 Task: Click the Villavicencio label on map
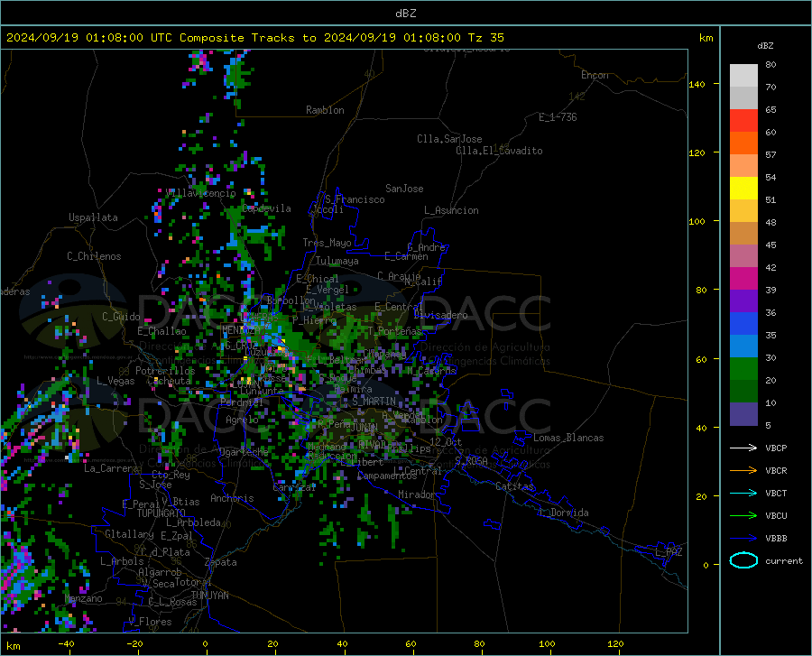coord(201,193)
